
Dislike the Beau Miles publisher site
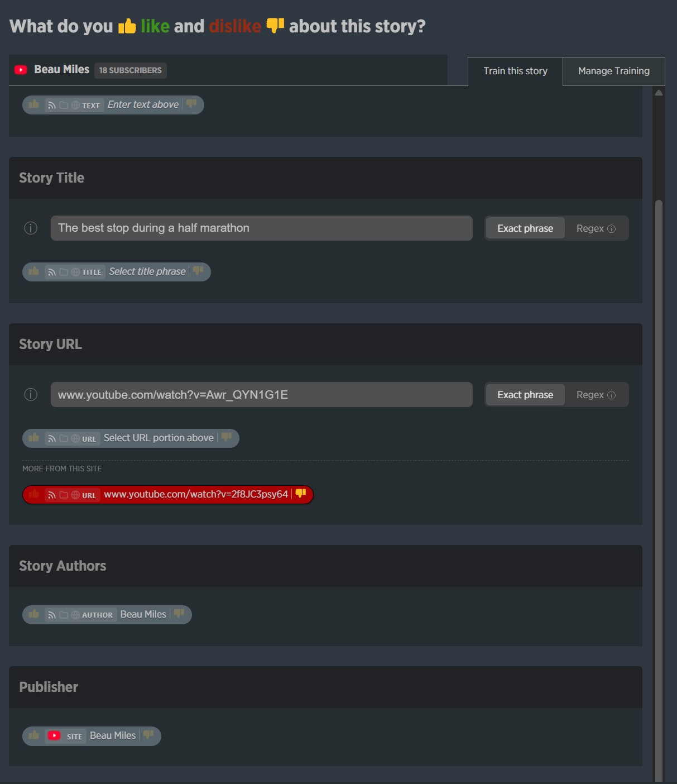(x=148, y=735)
